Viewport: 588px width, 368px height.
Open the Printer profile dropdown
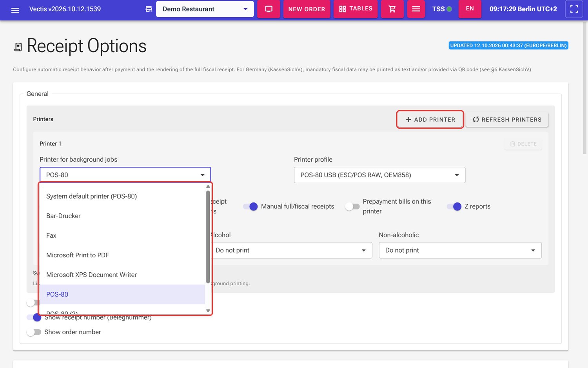[x=379, y=175]
